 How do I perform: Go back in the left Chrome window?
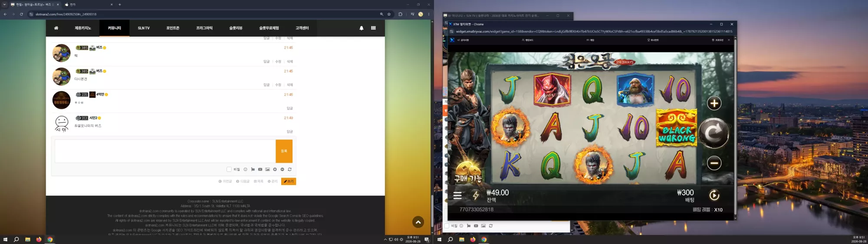point(5,14)
